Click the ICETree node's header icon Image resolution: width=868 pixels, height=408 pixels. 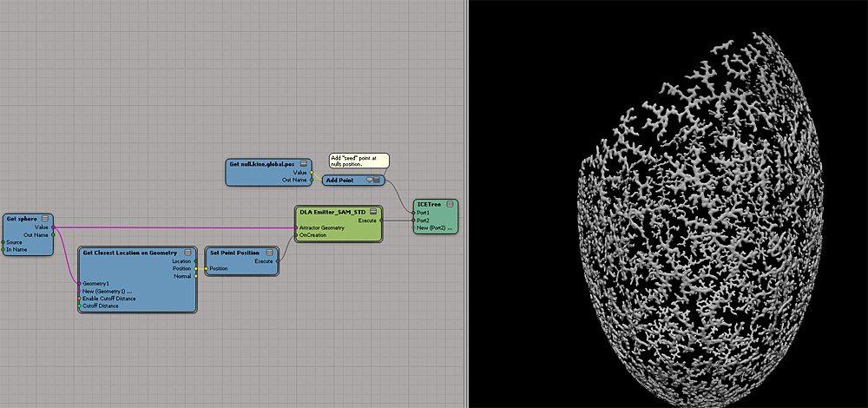coord(449,205)
